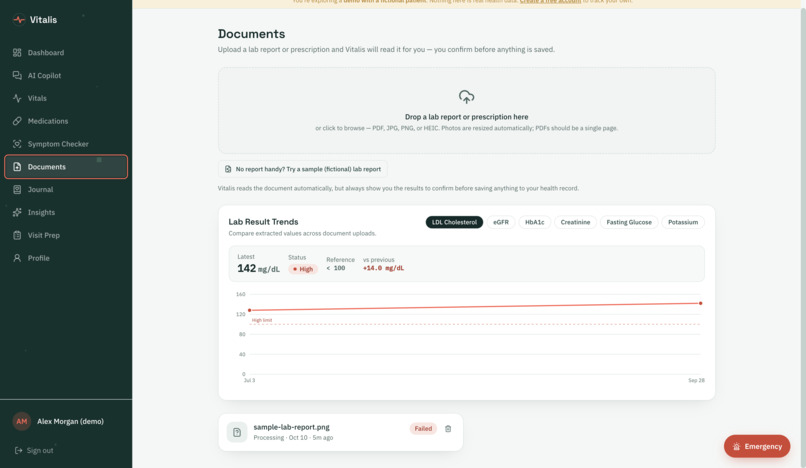Click the Alex Morgan (demo) name
Screen dimensions: 806x468
point(70,421)
